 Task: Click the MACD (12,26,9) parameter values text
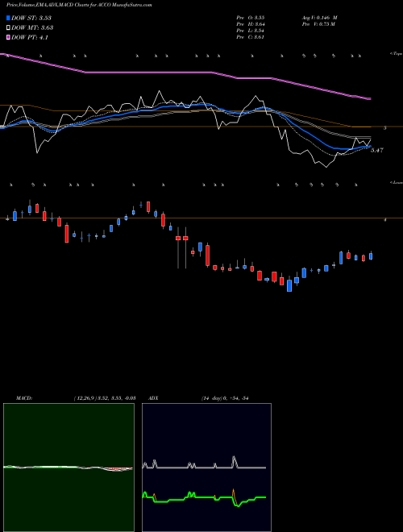tap(105, 397)
